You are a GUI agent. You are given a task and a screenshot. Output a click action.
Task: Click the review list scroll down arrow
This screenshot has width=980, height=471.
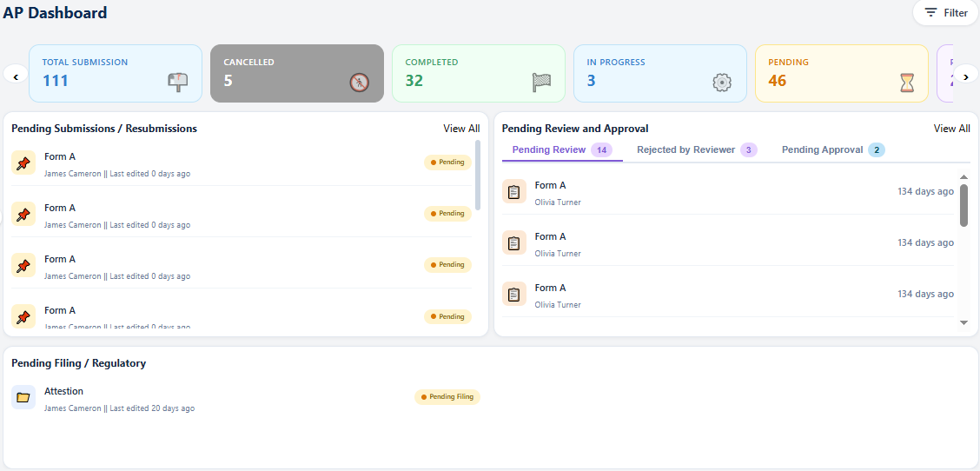click(x=963, y=322)
